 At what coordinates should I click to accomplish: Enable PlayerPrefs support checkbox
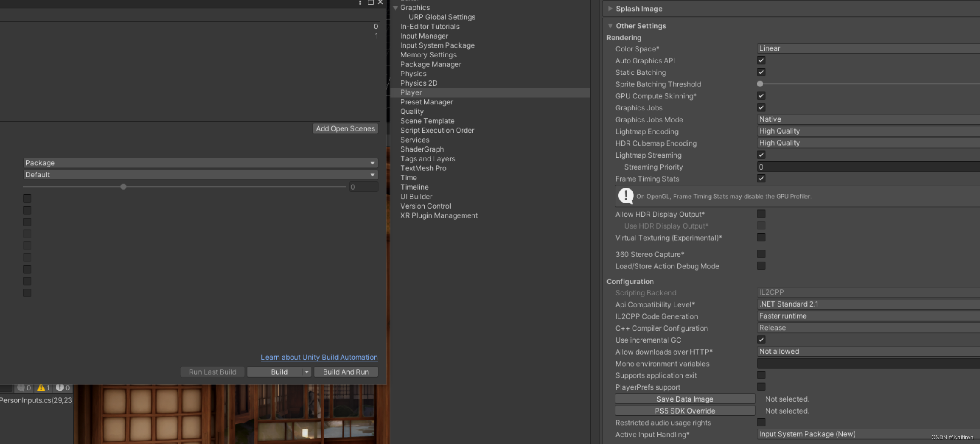[x=761, y=387]
